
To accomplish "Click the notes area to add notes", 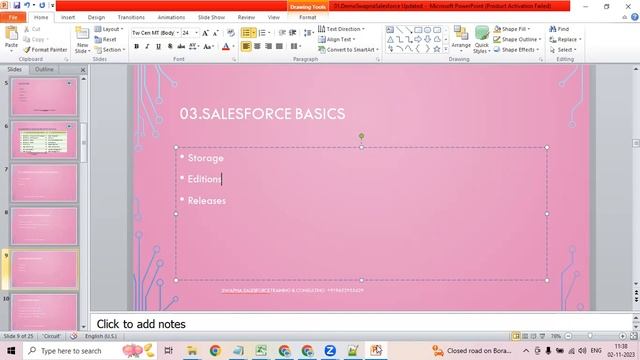I will pyautogui.click(x=361, y=324).
